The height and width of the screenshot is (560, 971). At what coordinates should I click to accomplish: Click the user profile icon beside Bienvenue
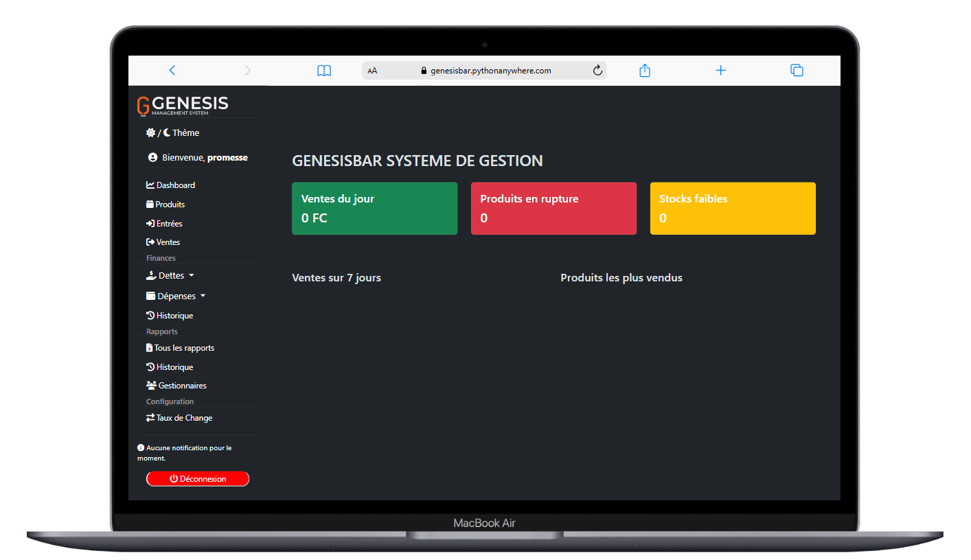[153, 157]
